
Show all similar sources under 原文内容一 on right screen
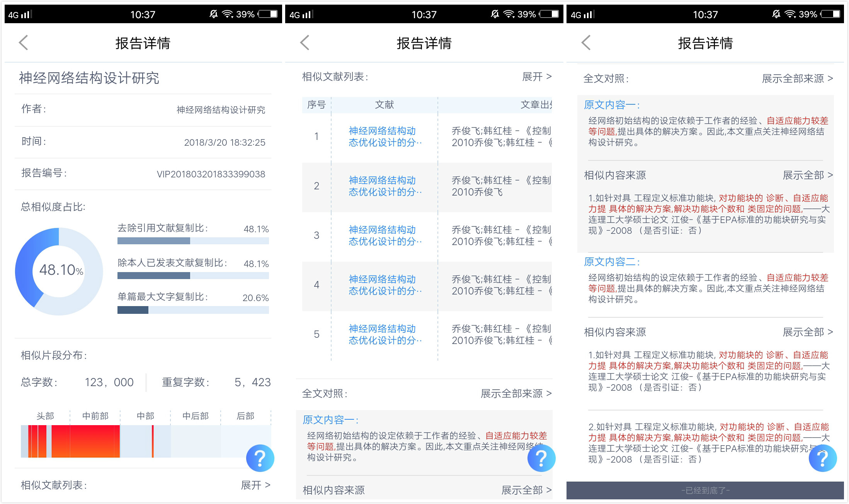tap(807, 175)
